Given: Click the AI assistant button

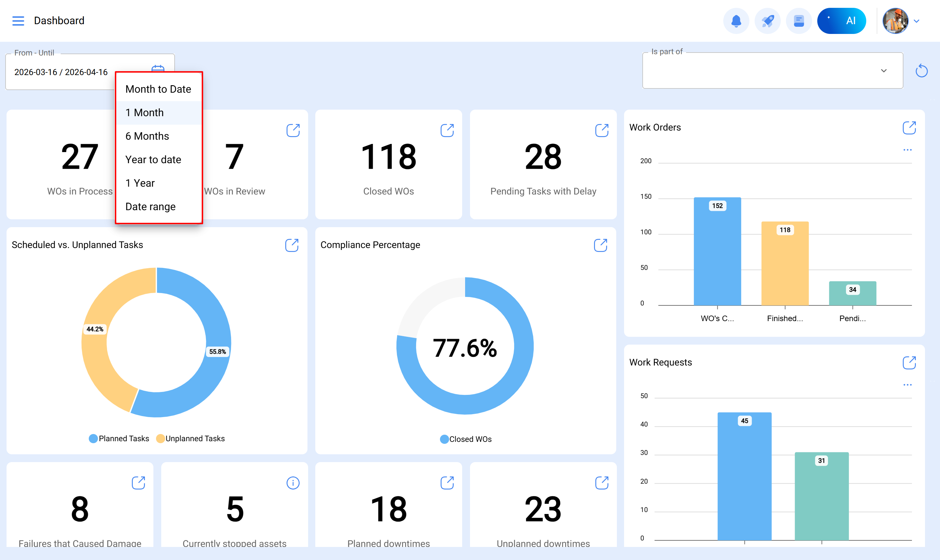Looking at the screenshot, I should point(841,21).
